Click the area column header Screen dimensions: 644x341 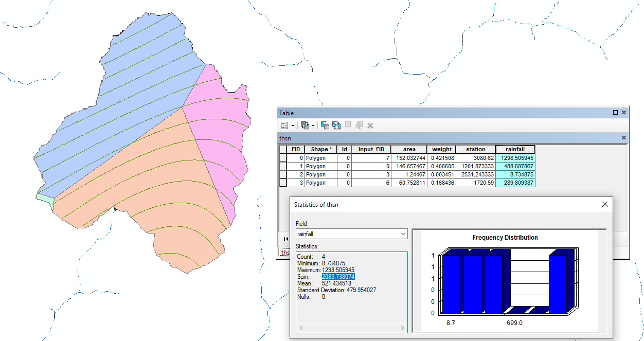coord(409,149)
